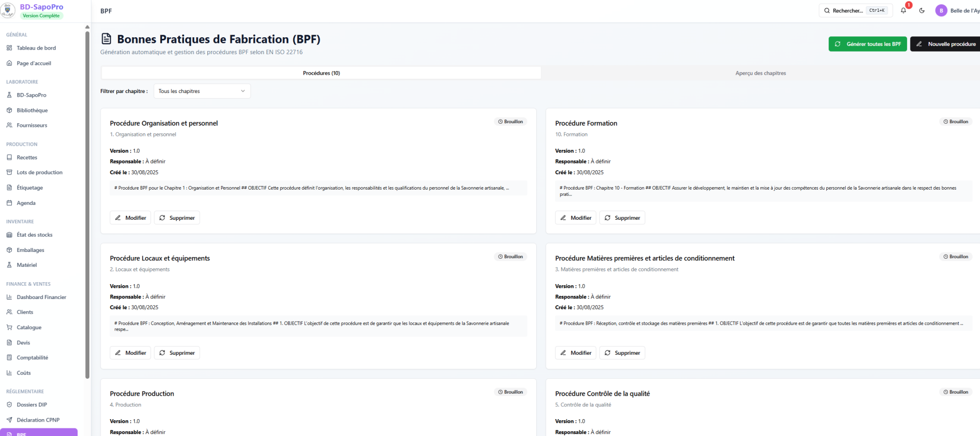Click the Nouvelle procédure button
Viewport: 980px width, 436px height.
tap(946, 44)
